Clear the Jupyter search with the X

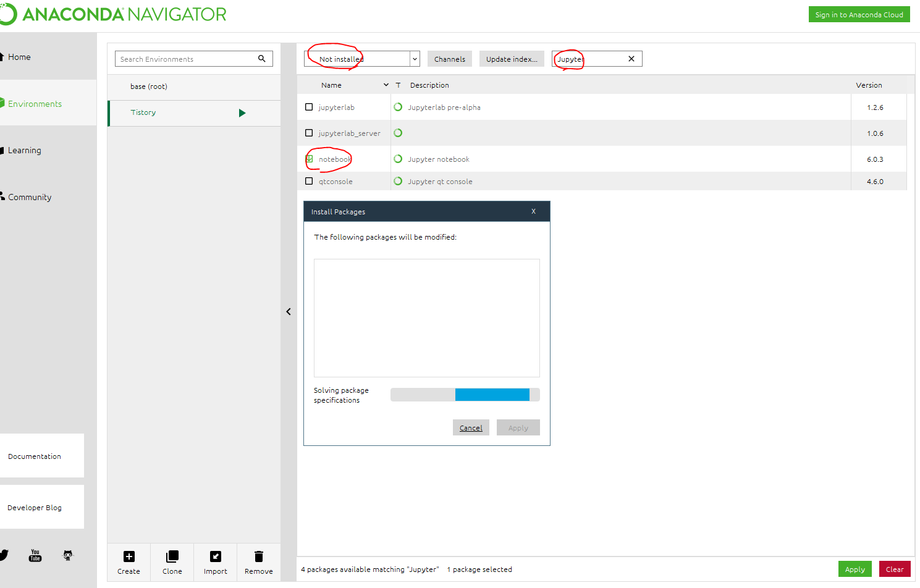point(631,59)
